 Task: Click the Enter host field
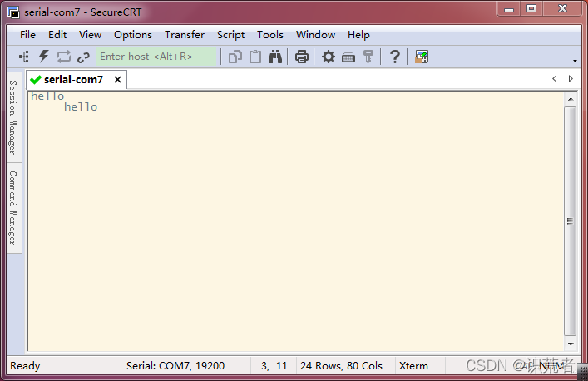point(156,57)
